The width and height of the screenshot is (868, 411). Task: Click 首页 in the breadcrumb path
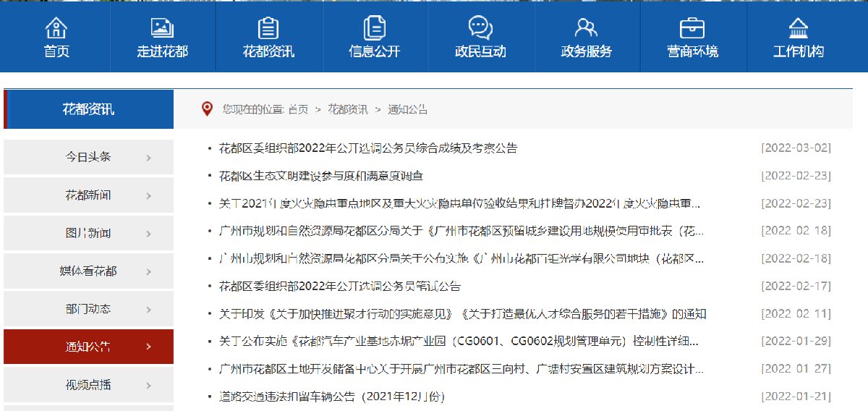coord(298,110)
